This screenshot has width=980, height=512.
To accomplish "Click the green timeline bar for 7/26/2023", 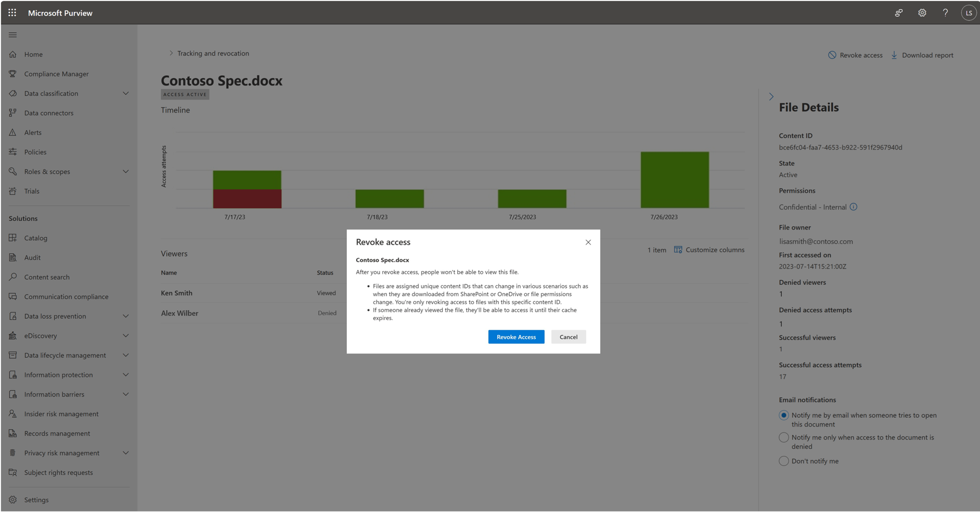I will coord(674,179).
